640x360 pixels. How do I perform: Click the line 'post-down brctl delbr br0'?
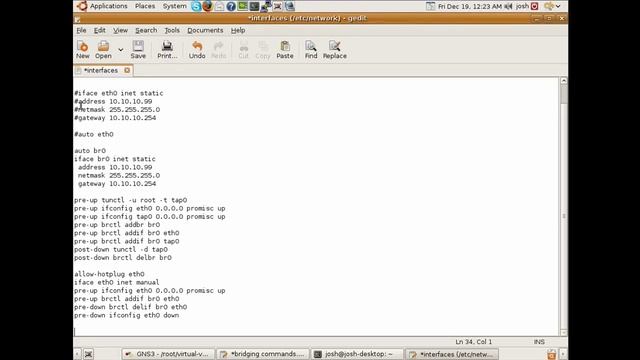(123, 258)
